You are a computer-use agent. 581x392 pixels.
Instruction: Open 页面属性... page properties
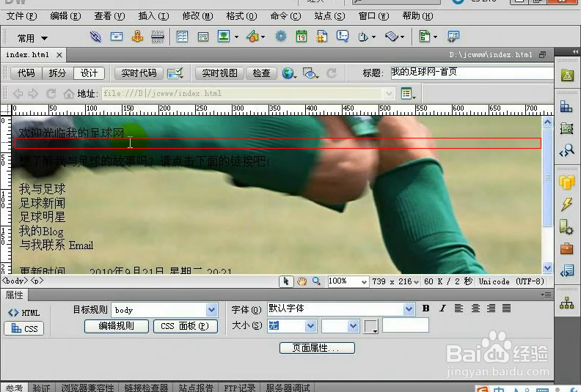click(317, 348)
